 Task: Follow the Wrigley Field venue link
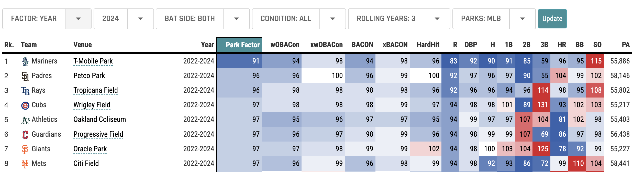click(x=92, y=105)
